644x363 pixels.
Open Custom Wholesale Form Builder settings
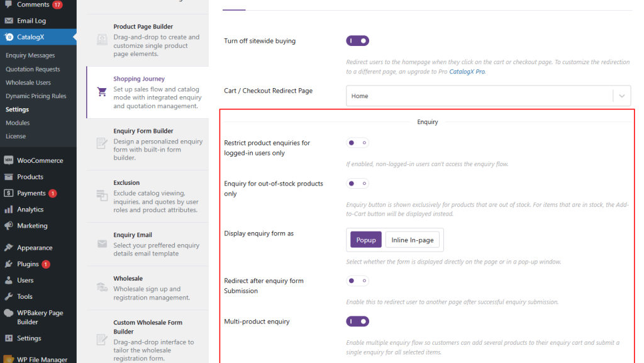(147, 327)
